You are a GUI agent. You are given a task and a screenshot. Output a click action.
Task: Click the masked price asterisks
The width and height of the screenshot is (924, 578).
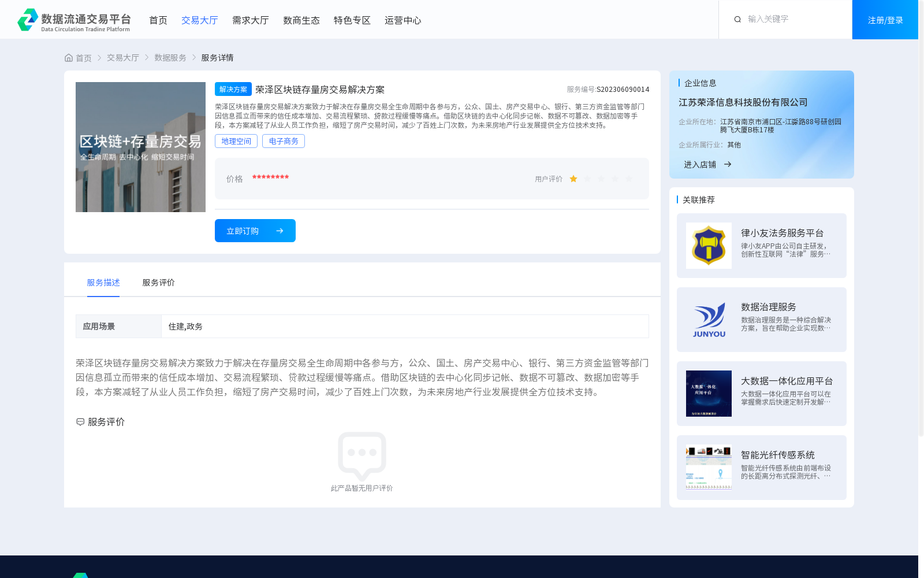[270, 177]
